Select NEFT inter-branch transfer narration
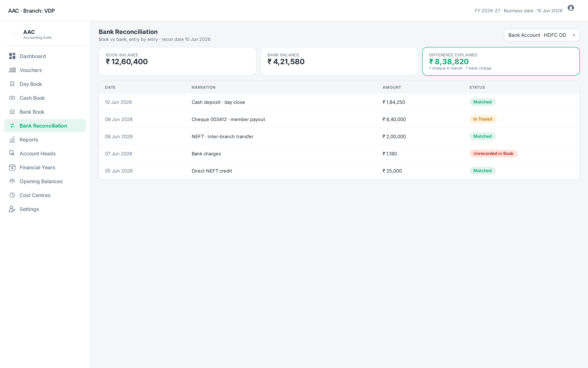This screenshot has width=588, height=368. point(222,137)
